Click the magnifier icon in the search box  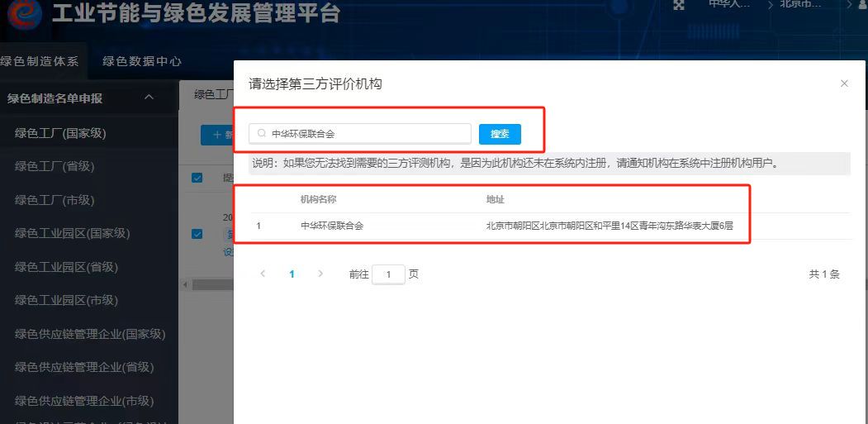(x=262, y=133)
